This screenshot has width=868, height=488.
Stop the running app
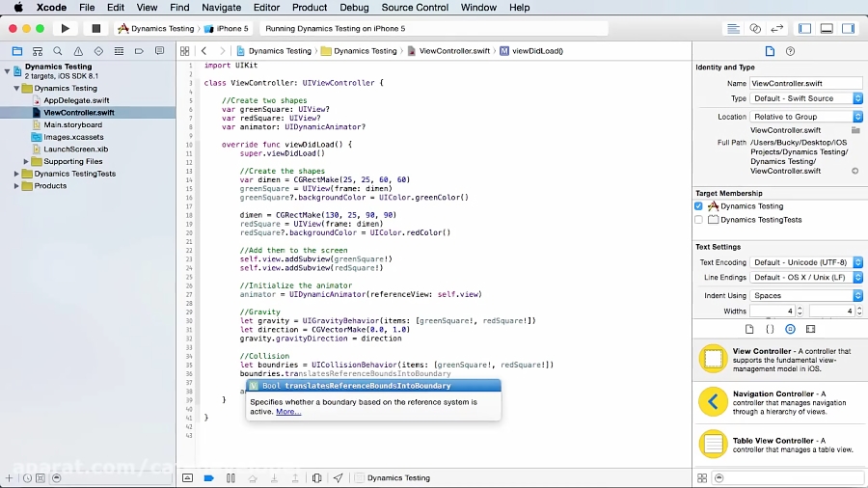tap(95, 28)
